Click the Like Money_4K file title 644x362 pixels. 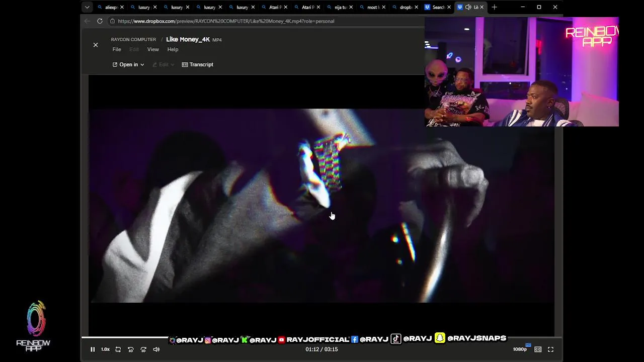tap(188, 39)
